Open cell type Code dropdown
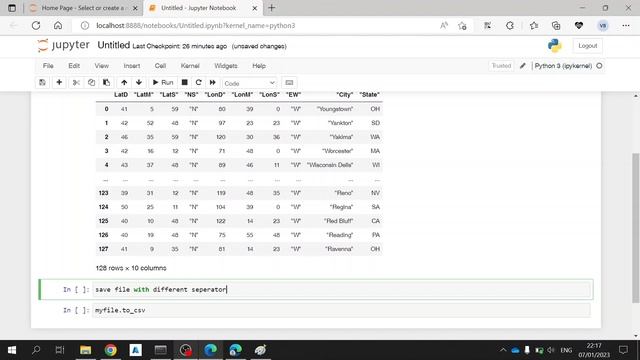 tap(249, 83)
